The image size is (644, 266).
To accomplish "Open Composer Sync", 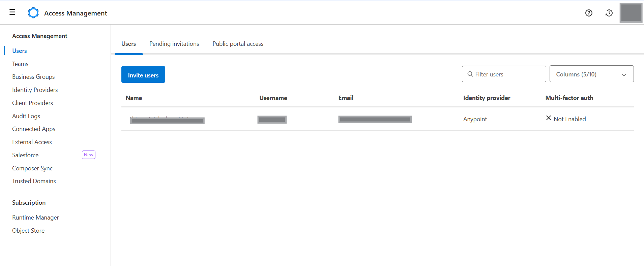I will [32, 168].
